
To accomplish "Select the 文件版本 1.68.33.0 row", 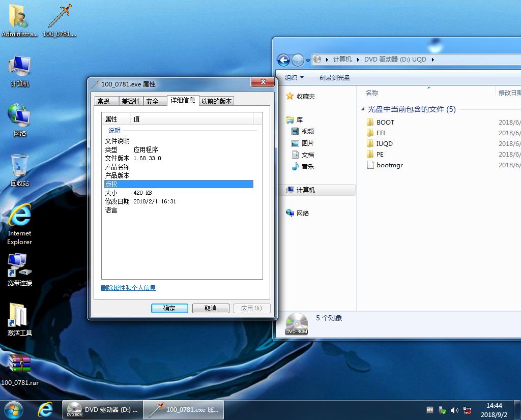I will point(179,158).
